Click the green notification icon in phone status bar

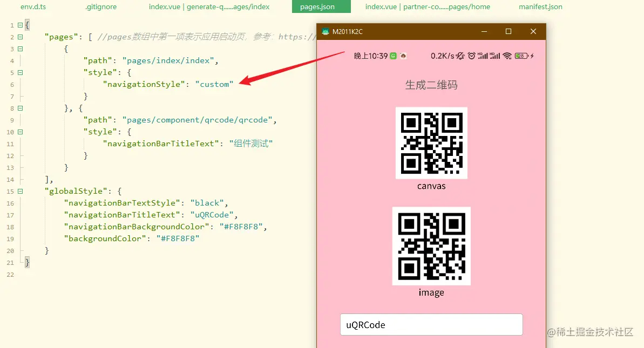point(393,56)
